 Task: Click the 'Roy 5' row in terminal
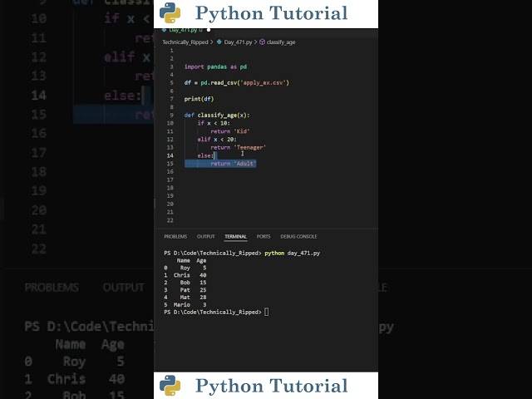point(185,268)
